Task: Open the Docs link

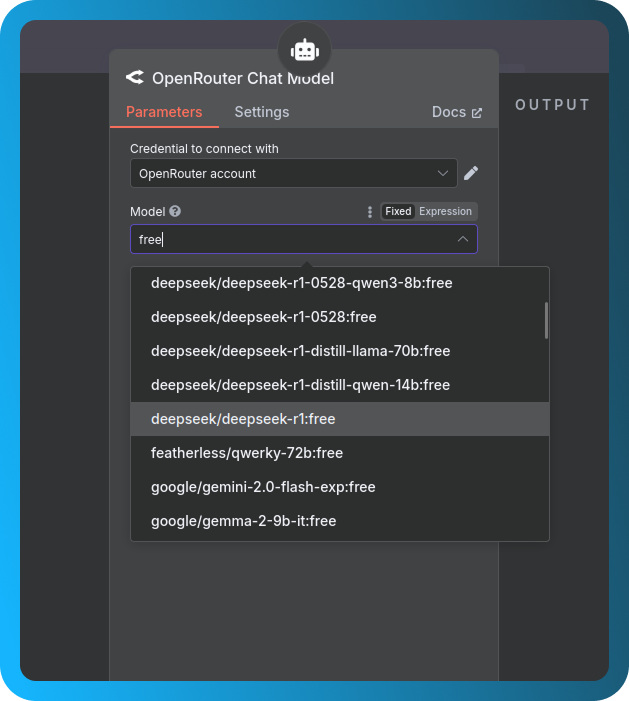Action: coord(449,112)
